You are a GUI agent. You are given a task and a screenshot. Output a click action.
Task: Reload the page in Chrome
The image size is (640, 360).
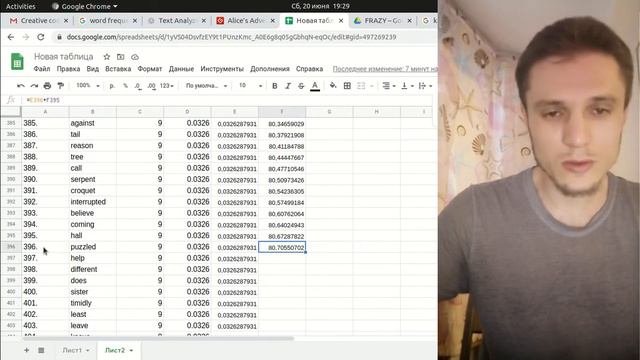(40, 37)
